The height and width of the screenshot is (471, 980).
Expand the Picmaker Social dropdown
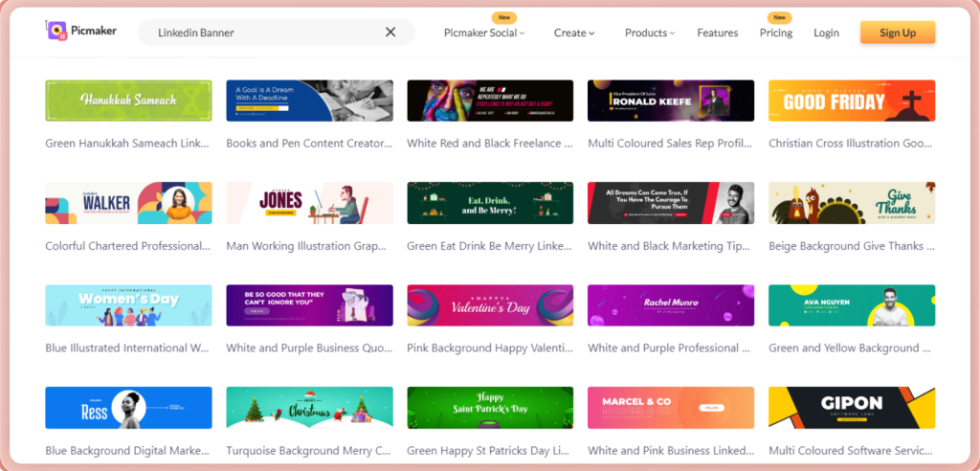pos(484,33)
